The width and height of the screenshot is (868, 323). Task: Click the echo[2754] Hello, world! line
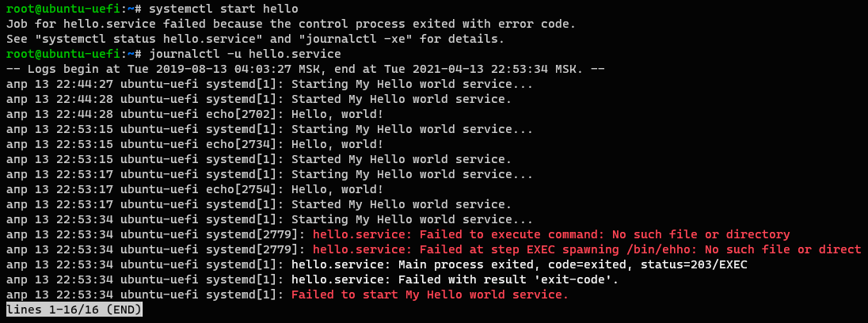click(194, 189)
